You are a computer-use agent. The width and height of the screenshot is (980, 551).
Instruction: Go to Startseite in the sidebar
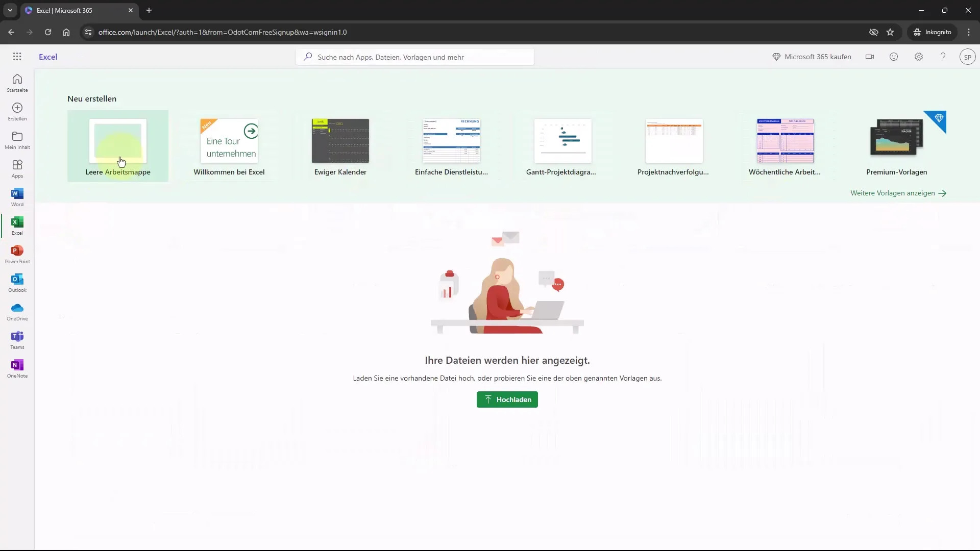(x=17, y=83)
